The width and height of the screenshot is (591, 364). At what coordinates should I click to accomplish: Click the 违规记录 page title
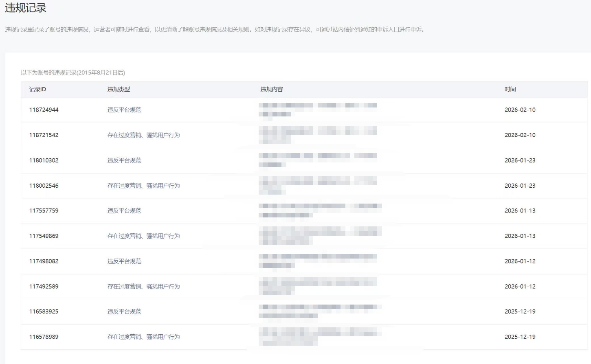(26, 8)
